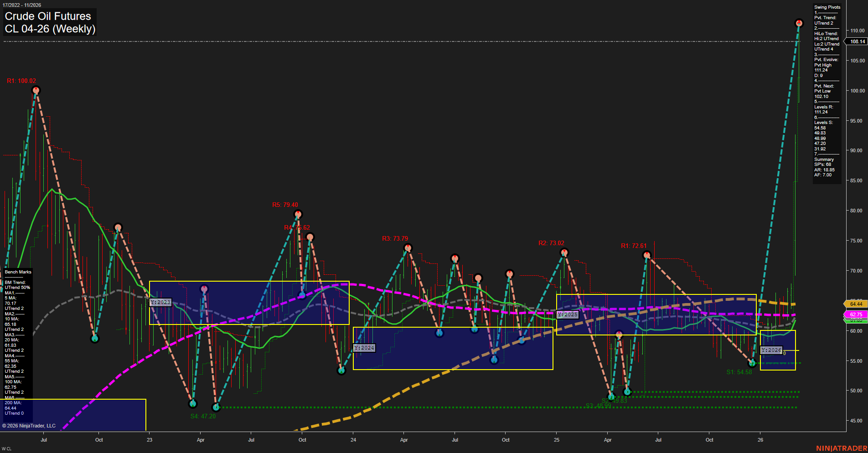Click the pivot high marker at R1: 100.02
Viewport: 868px width, 453px height.
(x=36, y=90)
